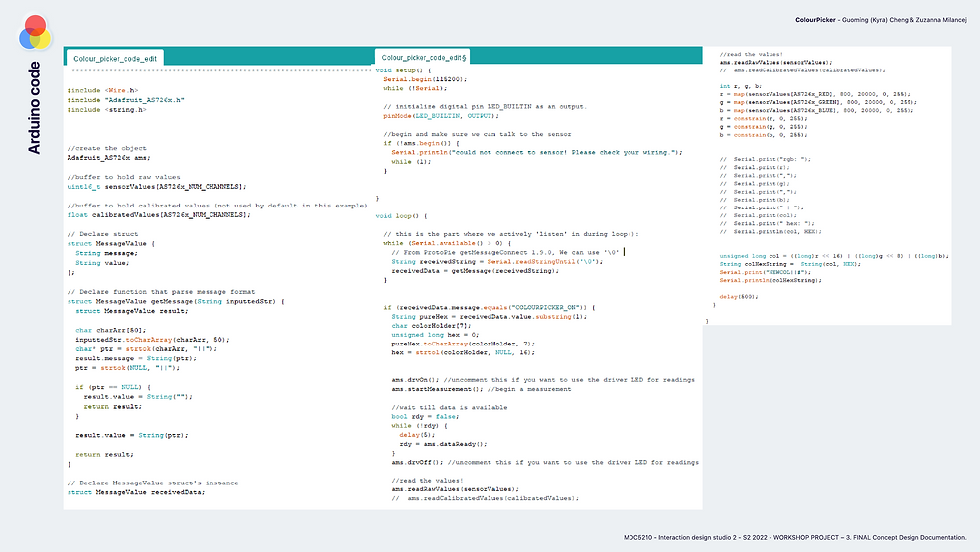The height and width of the screenshot is (552, 980).
Task: Click the ProtoPie getMessageConnect 1.9.0 comment
Action: click(x=505, y=252)
